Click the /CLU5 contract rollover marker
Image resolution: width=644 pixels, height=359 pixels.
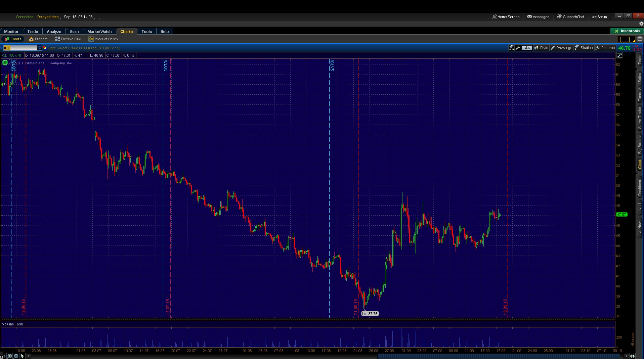tap(166, 65)
